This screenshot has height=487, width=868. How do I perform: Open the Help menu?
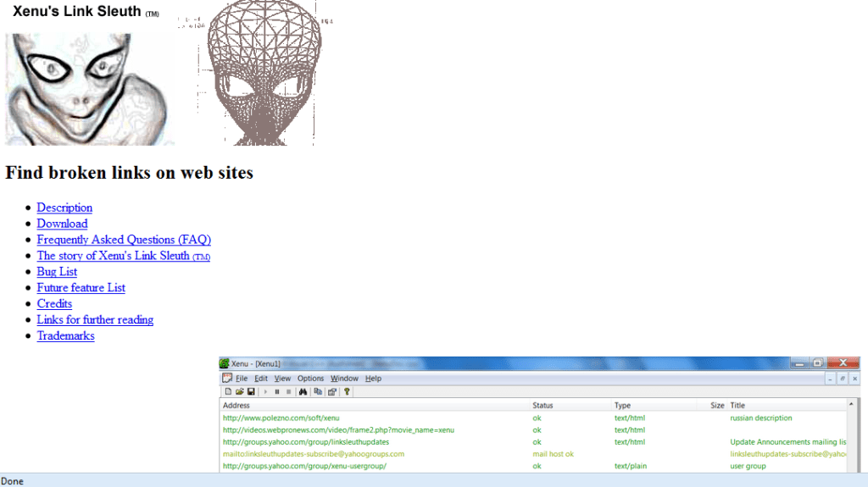[x=373, y=379]
